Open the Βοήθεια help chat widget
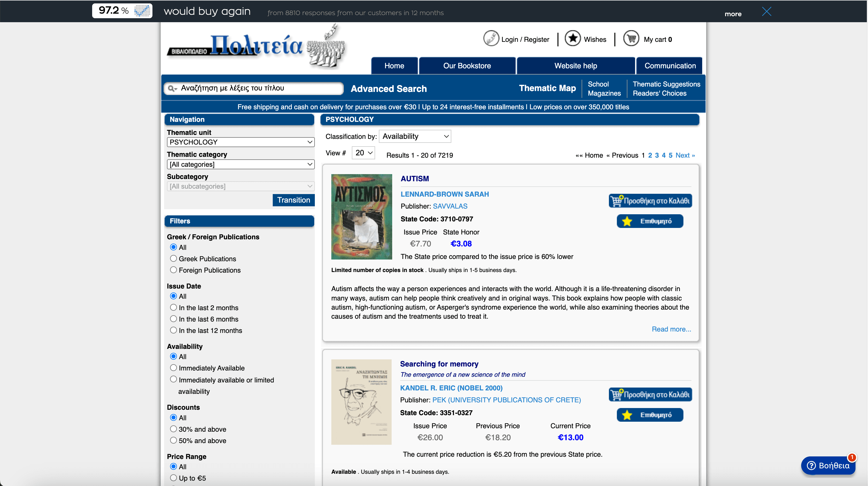The height and width of the screenshot is (486, 868). (828, 466)
